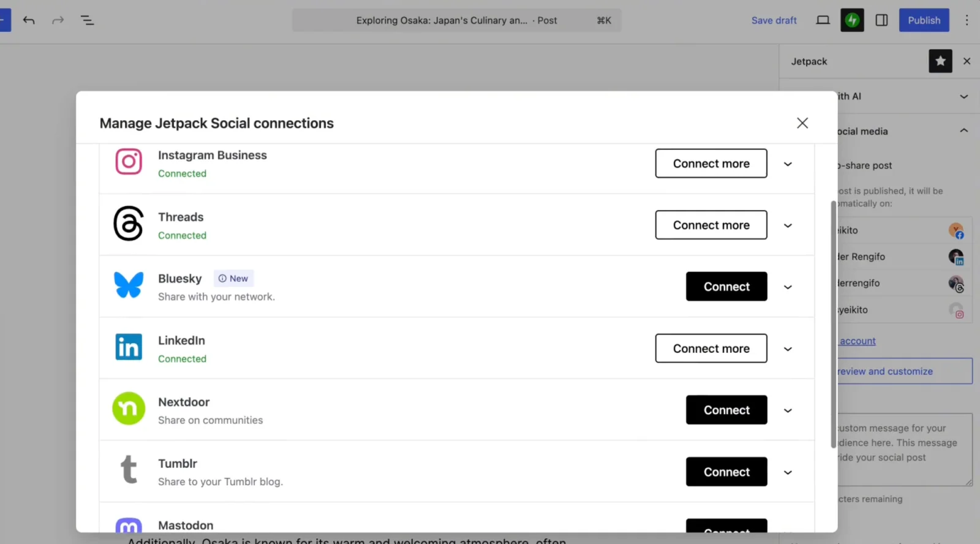
Task: Click the Mastodon service name
Action: [x=186, y=526]
